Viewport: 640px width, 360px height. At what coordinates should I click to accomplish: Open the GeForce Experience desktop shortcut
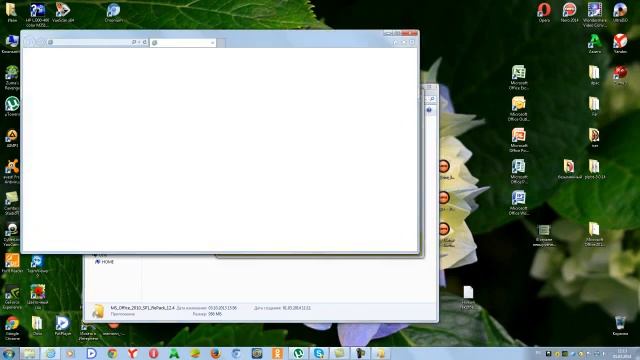[12, 297]
